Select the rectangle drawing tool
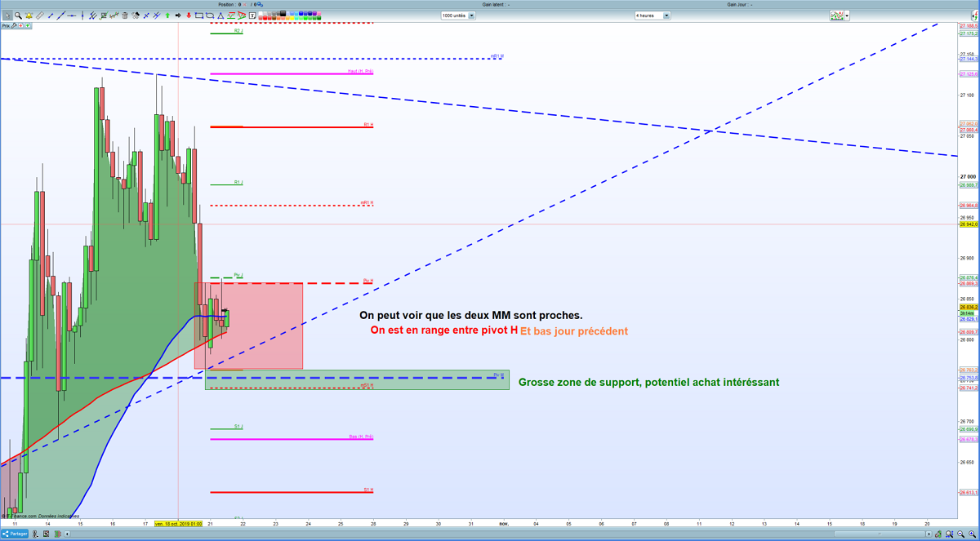Screen dimensions: 980x541 (199, 16)
